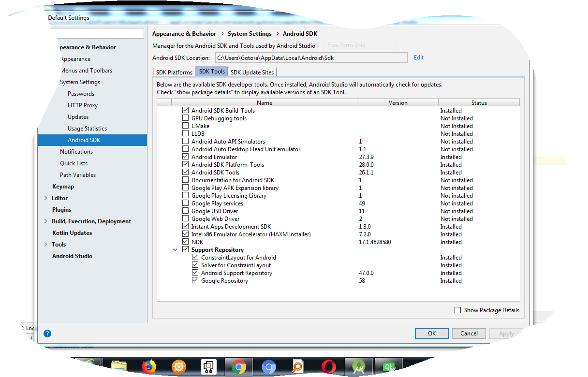
Task: Open the document search magnifier taskbar icon
Action: 298,368
